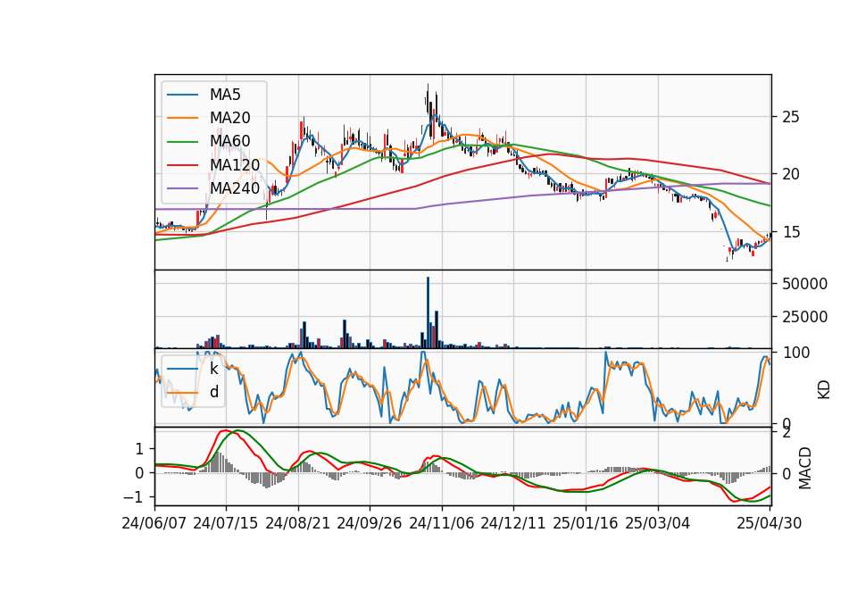Click the volume axis value 25000
This screenshot has height=616, width=857.
pyautogui.click(x=805, y=316)
